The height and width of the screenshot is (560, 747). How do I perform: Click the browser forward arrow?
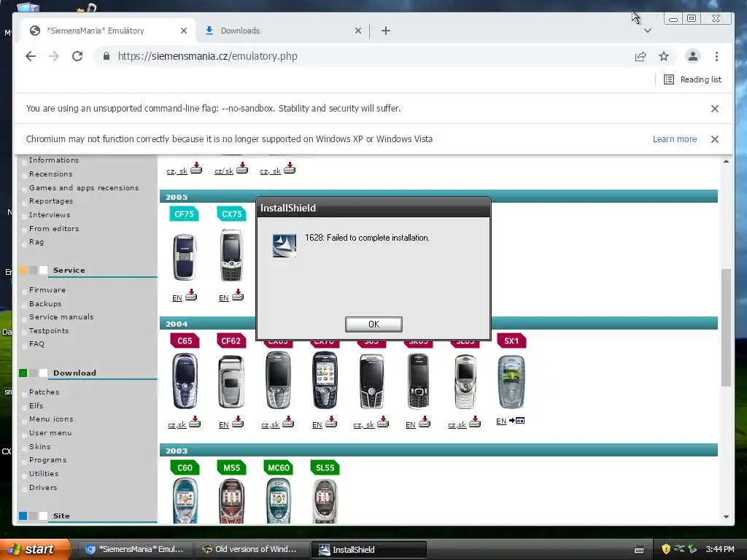tap(54, 56)
